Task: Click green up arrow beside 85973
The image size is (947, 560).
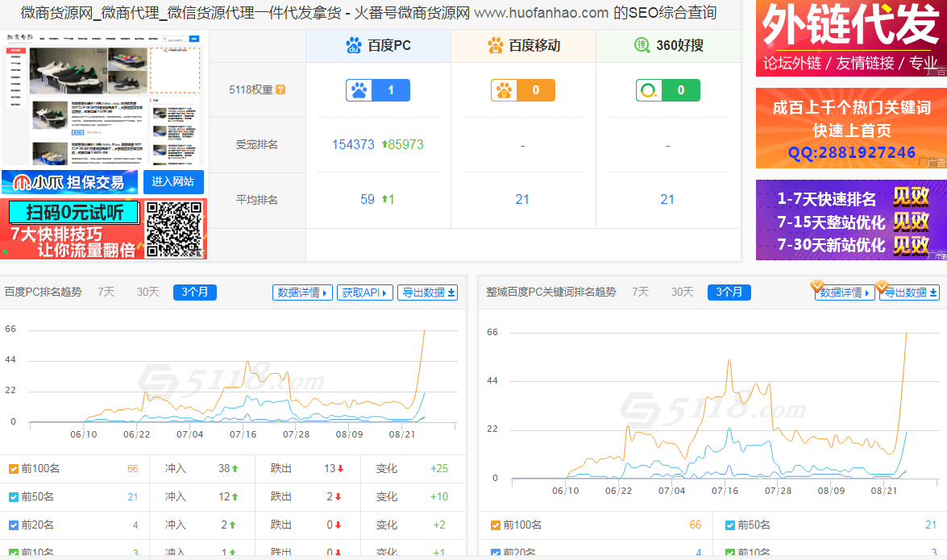Action: tap(384, 144)
